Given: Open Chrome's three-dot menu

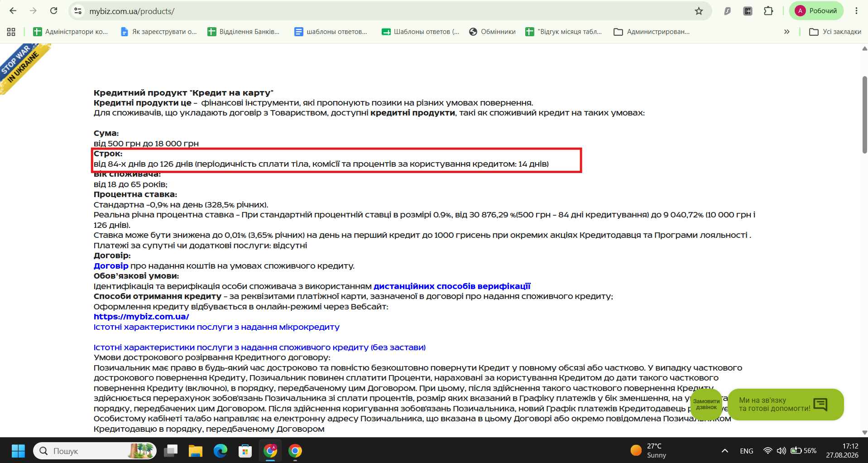Looking at the screenshot, I should (856, 11).
